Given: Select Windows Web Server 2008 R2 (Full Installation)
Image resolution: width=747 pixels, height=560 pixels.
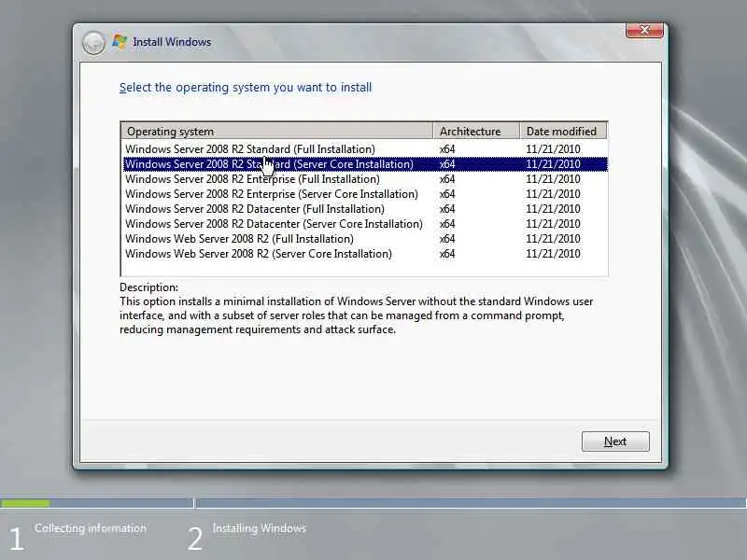Looking at the screenshot, I should 365,239.
